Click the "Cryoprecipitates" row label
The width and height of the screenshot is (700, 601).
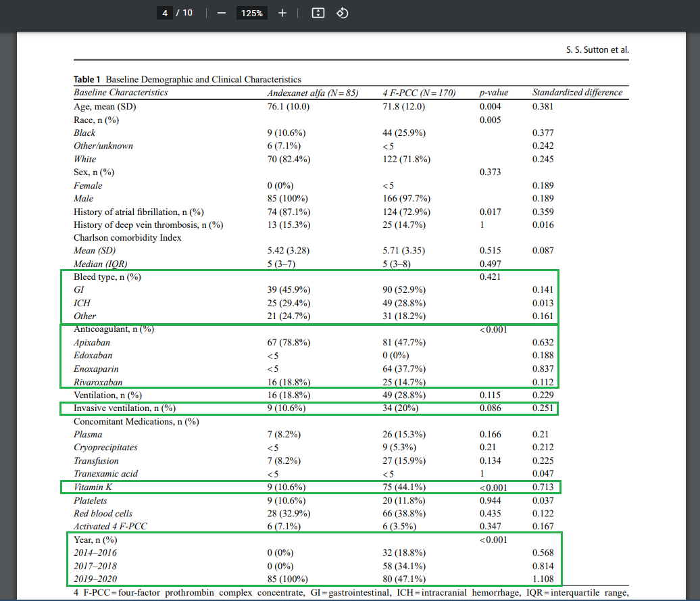pyautogui.click(x=105, y=448)
